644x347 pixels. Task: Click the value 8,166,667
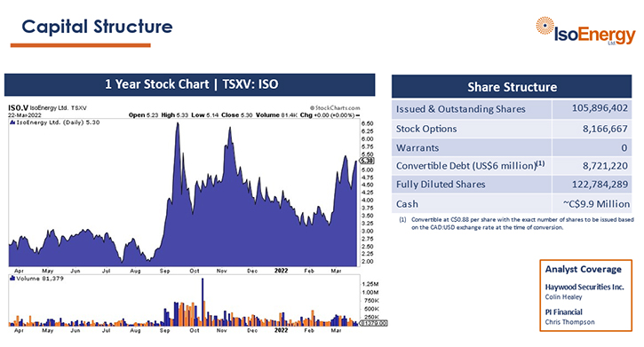point(605,129)
